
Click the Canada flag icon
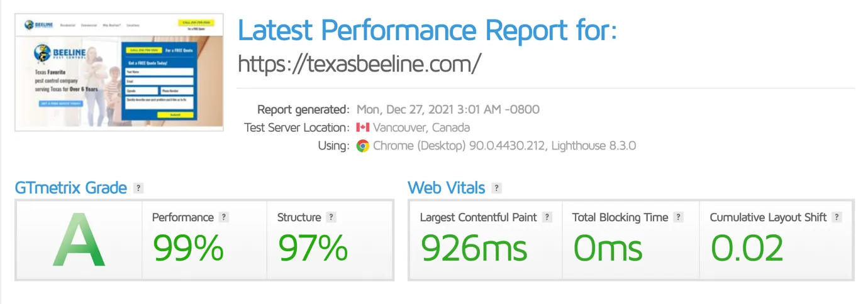tap(362, 128)
